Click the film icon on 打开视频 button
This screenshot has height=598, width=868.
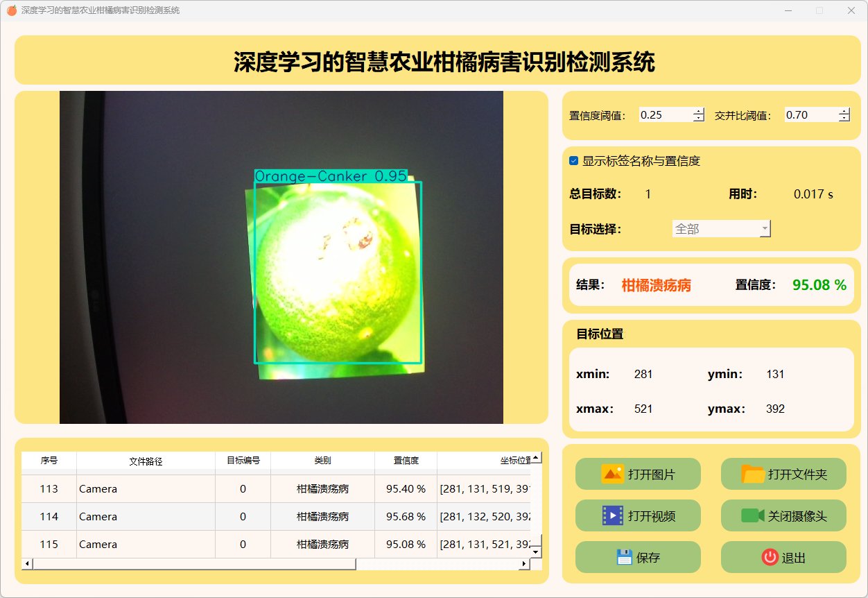pos(613,515)
